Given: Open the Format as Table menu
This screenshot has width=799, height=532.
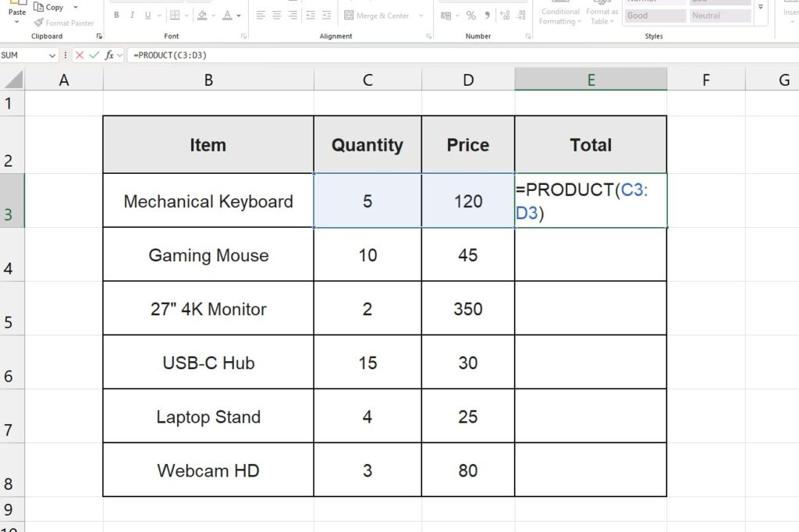Looking at the screenshot, I should 602,16.
